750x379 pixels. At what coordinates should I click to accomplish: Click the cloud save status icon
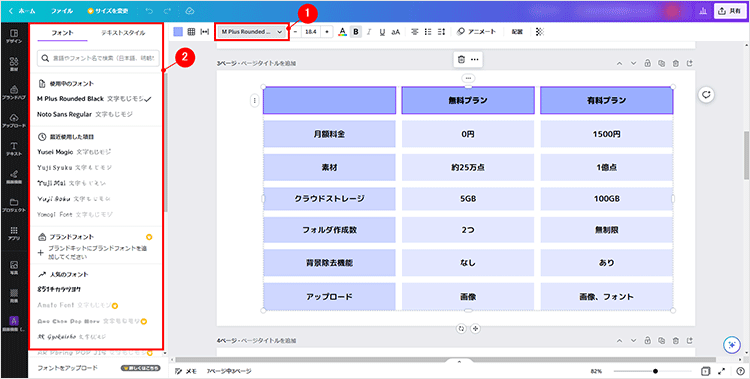[x=189, y=11]
